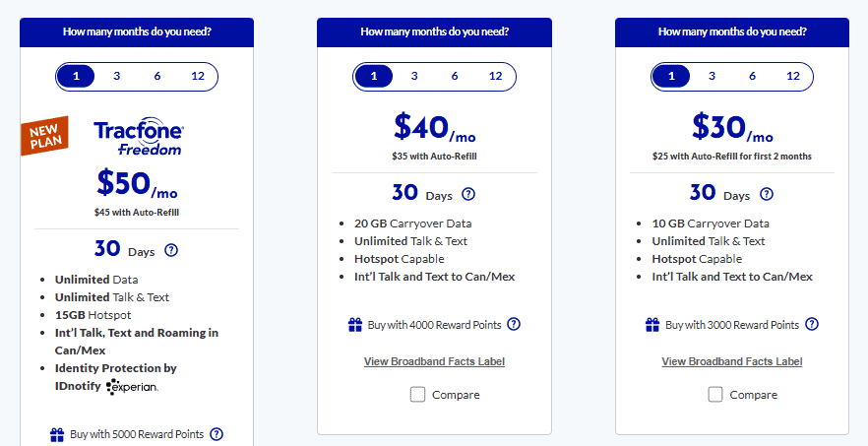Click the Tracfone Freedom logo

pyautogui.click(x=138, y=139)
